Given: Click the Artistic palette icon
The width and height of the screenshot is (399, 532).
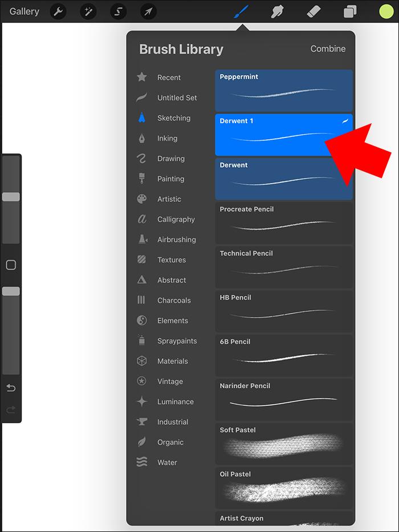Looking at the screenshot, I should pyautogui.click(x=142, y=199).
